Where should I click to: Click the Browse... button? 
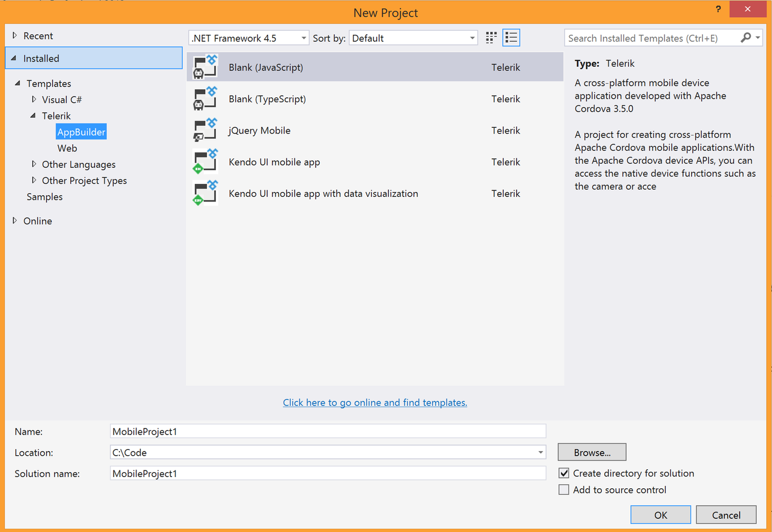click(x=592, y=452)
